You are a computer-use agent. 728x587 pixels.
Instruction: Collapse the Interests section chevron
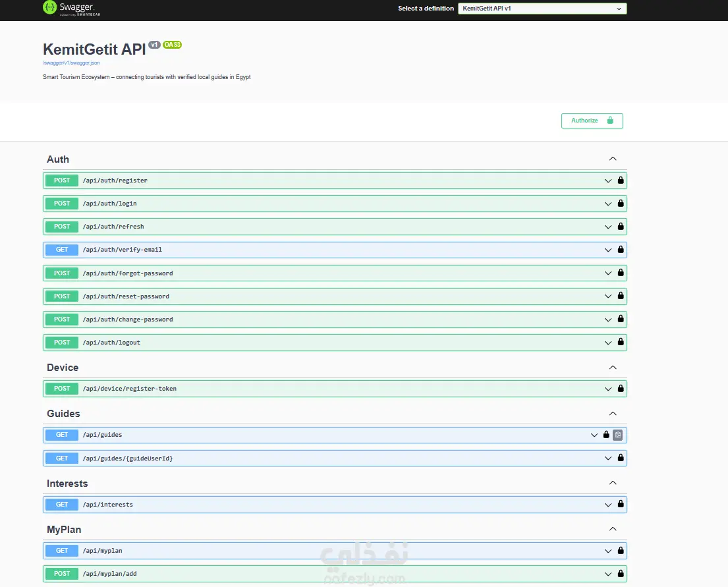613,483
